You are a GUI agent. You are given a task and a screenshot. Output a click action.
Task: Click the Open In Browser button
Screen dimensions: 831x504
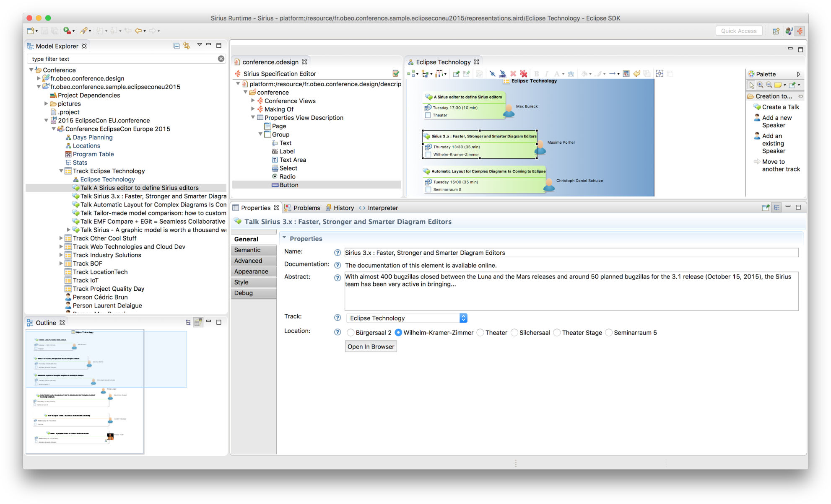pos(371,346)
